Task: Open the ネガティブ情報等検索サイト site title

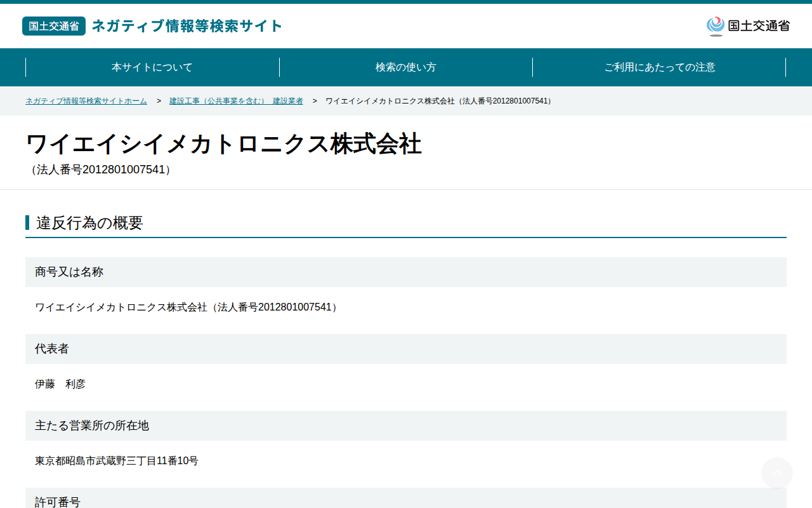Action: [x=187, y=26]
